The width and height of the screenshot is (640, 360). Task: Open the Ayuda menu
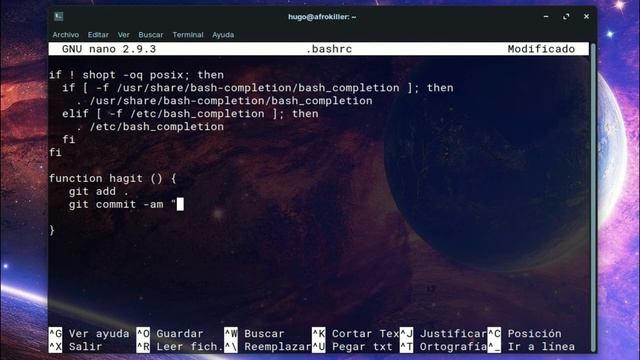click(x=223, y=35)
